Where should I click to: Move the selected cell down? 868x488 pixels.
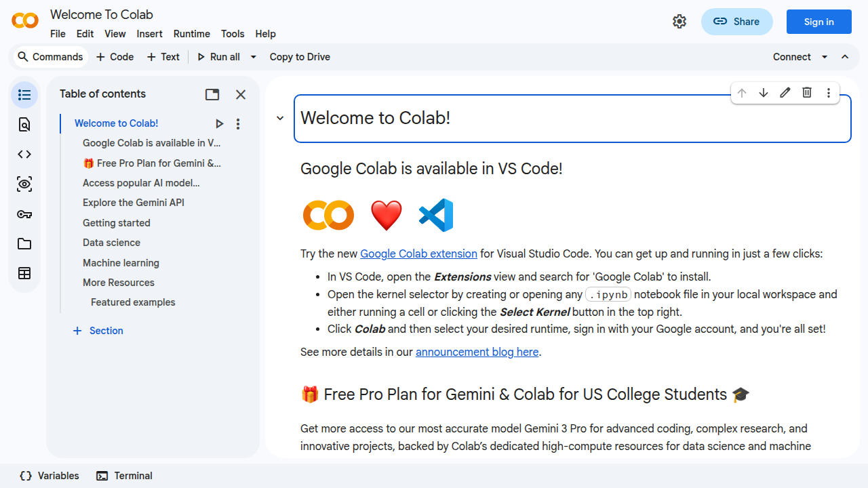coord(764,93)
